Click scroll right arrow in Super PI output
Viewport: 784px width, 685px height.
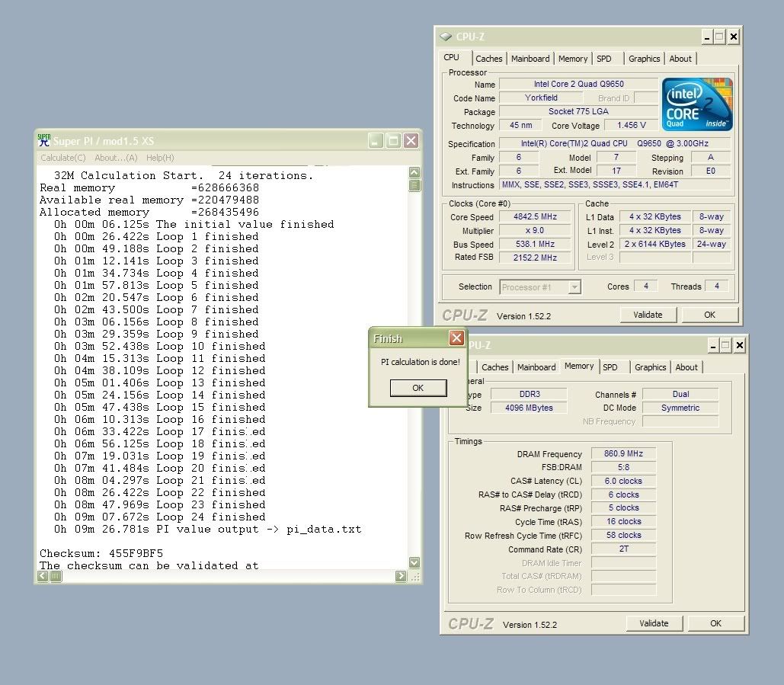coord(401,576)
